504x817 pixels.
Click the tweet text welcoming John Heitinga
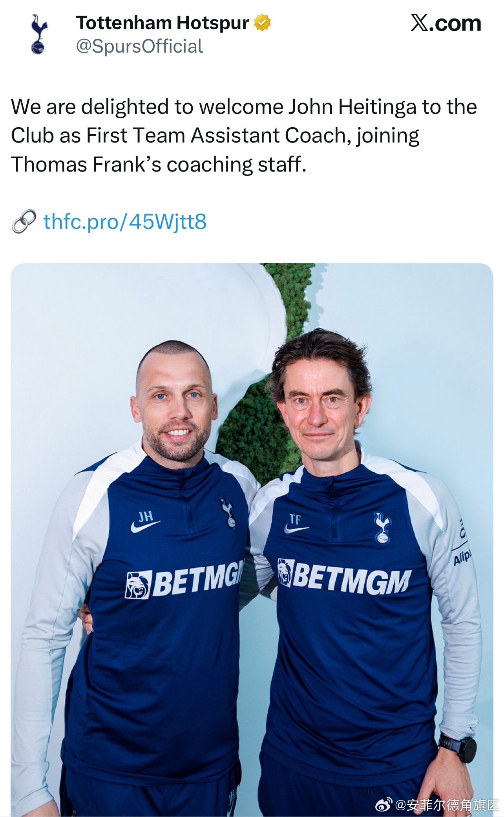(244, 135)
